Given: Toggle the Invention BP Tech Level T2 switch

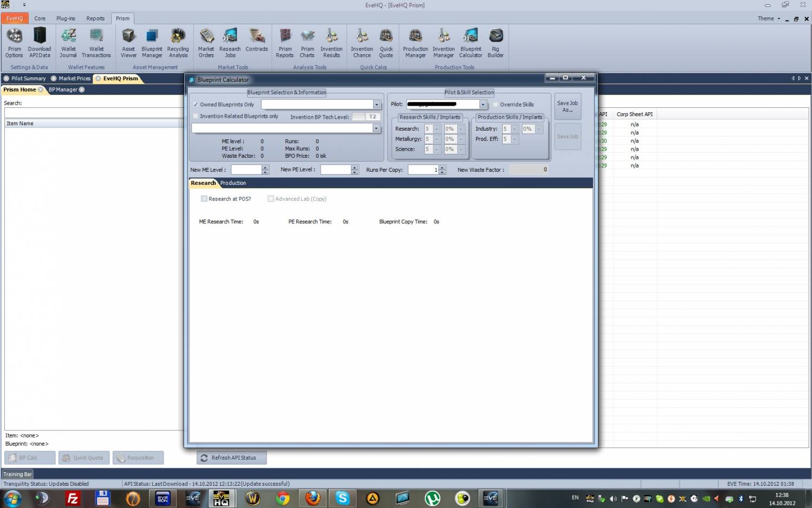Looking at the screenshot, I should pos(366,117).
